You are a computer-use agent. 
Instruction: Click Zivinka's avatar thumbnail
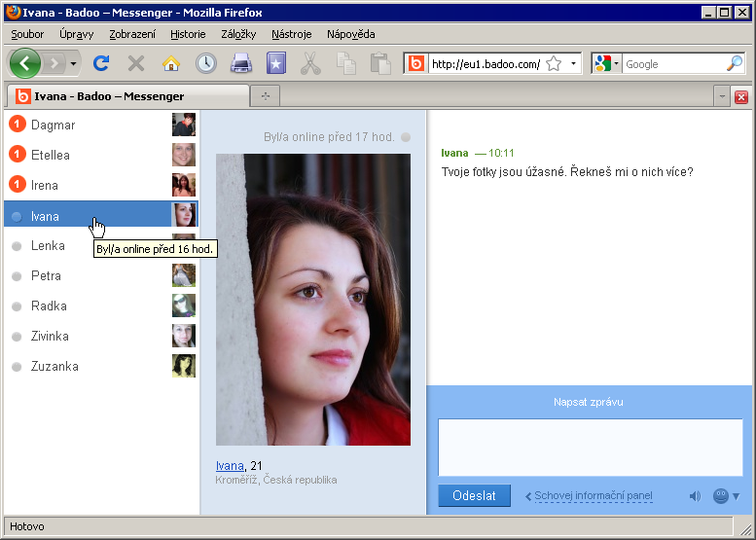click(184, 336)
